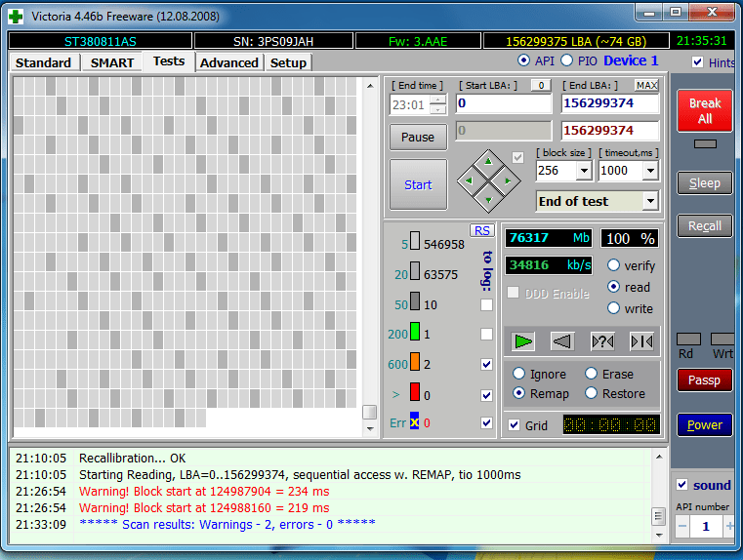Click the forward play scan direction icon
Viewport: 743px width, 560px height.
[524, 340]
